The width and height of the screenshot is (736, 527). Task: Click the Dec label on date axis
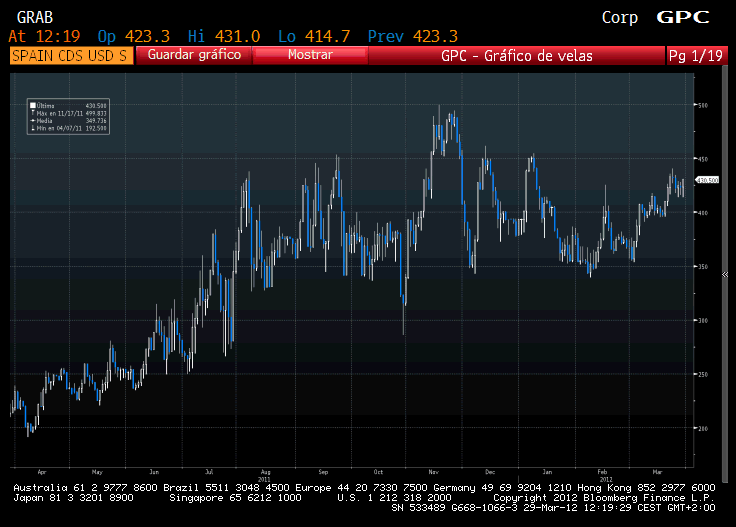(x=490, y=472)
